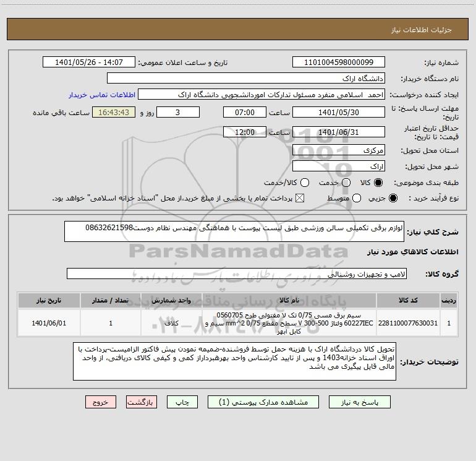Click the تعداد / مقدار column header

click(x=111, y=301)
